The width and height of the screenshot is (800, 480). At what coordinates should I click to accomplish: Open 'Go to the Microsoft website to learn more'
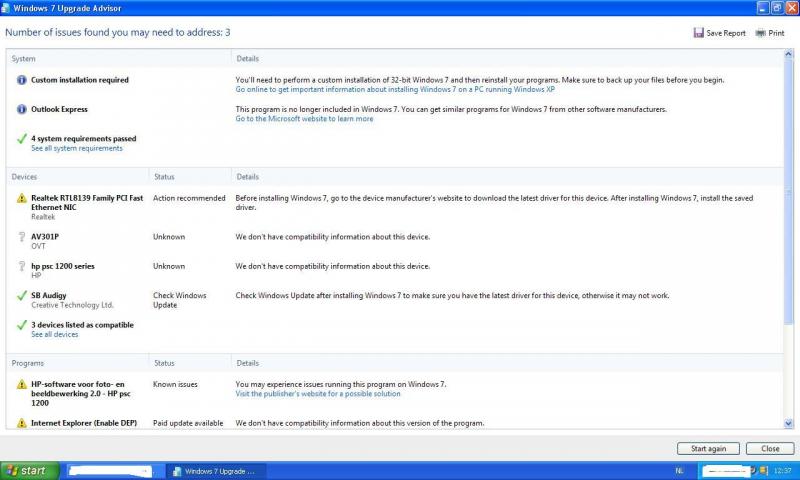[x=304, y=118]
